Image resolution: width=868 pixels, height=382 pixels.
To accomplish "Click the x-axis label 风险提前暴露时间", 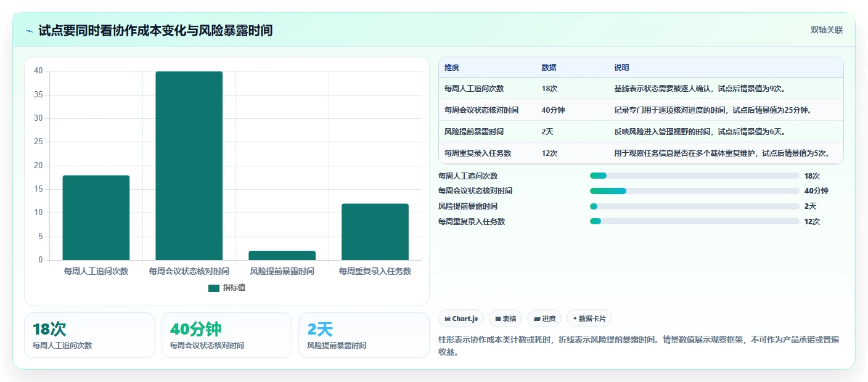I will click(282, 271).
